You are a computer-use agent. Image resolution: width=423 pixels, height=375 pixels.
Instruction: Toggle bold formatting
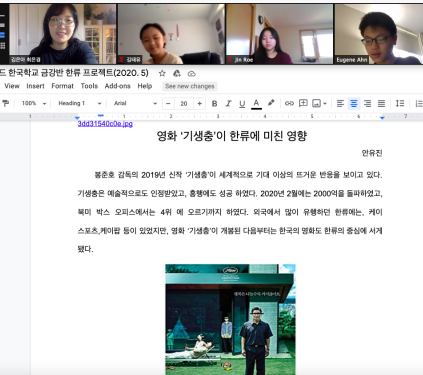point(214,104)
